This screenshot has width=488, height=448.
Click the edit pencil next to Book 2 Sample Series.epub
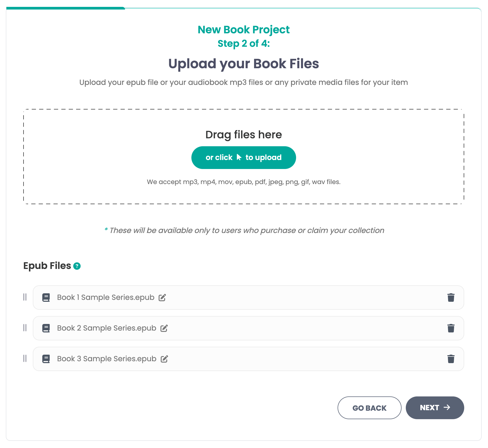tap(164, 328)
